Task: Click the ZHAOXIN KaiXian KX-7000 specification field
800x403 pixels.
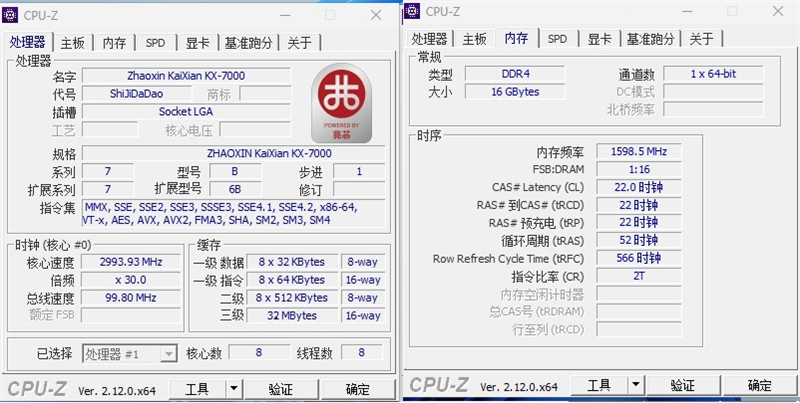Action: 234,153
